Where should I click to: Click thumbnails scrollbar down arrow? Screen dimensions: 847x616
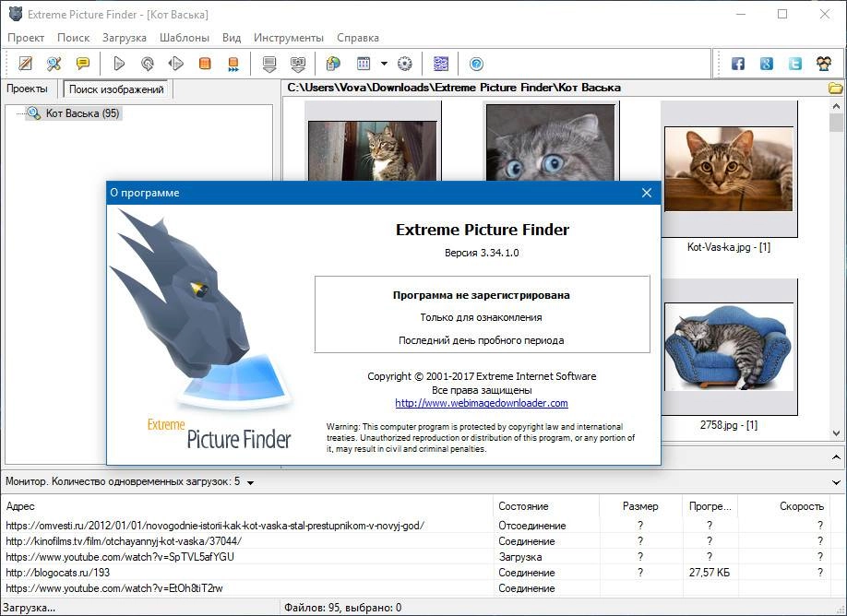(836, 433)
